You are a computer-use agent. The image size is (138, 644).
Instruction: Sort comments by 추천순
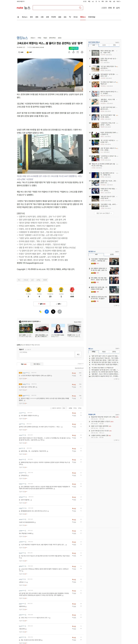tap(75, 408)
